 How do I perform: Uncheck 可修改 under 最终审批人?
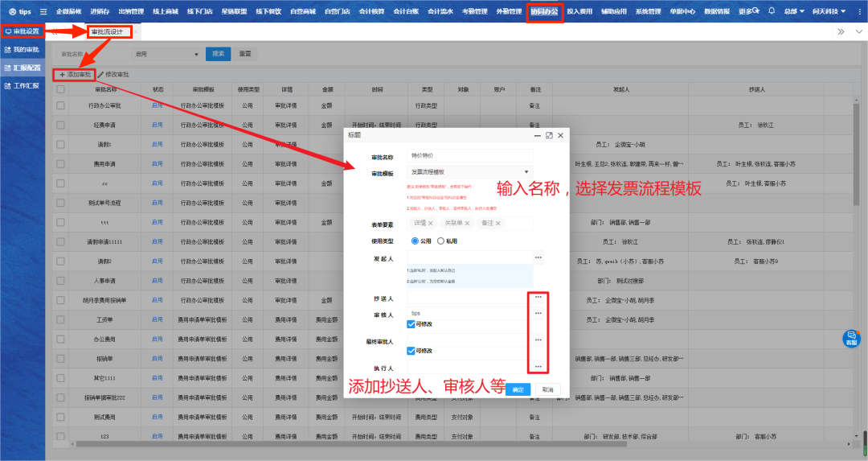[411, 351]
